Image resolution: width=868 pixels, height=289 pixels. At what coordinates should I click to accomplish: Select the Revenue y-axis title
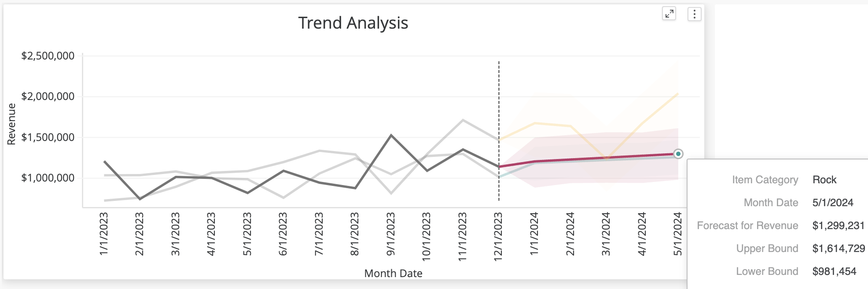11,124
